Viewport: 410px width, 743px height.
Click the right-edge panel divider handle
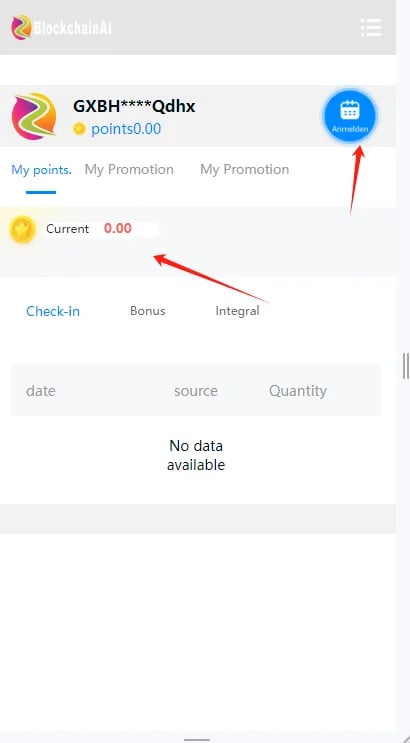point(405,366)
